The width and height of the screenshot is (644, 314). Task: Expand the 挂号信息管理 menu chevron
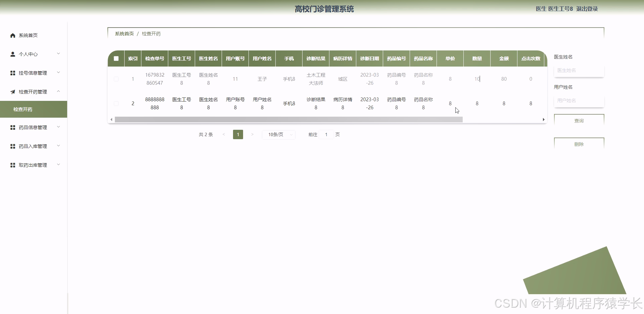[58, 73]
